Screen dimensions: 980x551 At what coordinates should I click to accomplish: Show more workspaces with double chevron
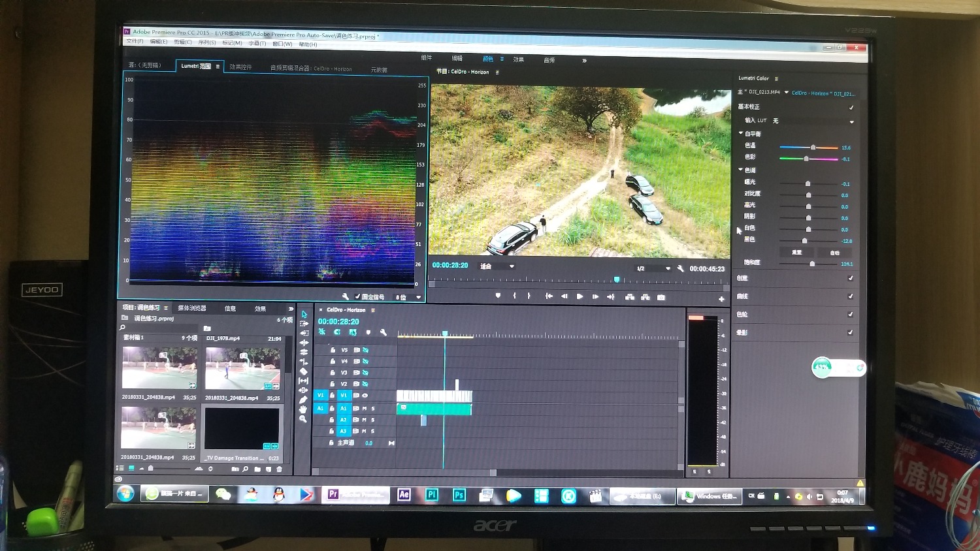tap(584, 61)
